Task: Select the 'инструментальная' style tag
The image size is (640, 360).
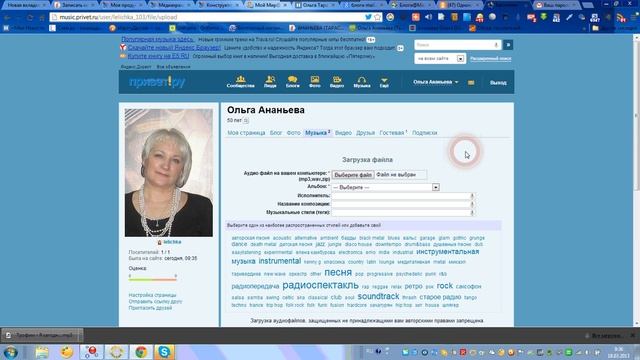Action: coord(447,252)
